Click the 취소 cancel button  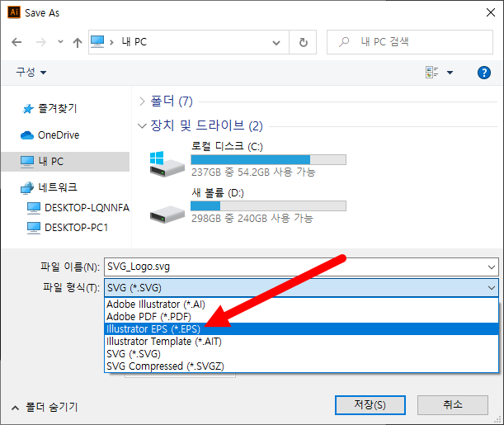pyautogui.click(x=453, y=405)
